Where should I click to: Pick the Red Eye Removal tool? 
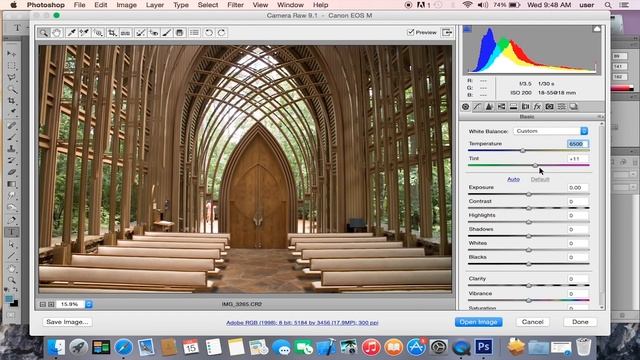(154, 33)
